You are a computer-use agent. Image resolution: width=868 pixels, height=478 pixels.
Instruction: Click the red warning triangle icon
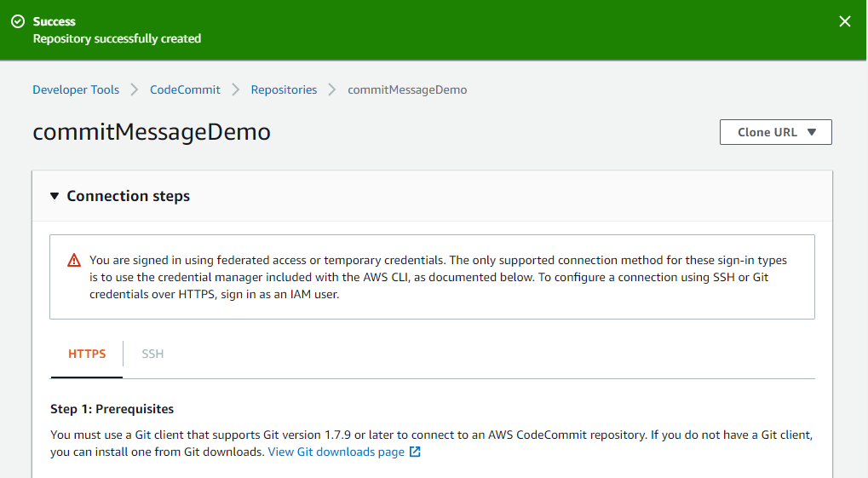(74, 261)
